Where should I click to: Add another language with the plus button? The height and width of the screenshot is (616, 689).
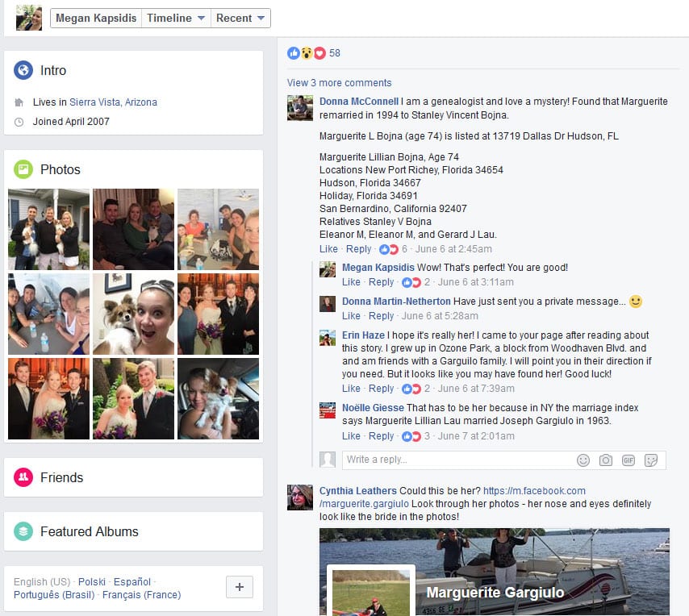(x=240, y=587)
